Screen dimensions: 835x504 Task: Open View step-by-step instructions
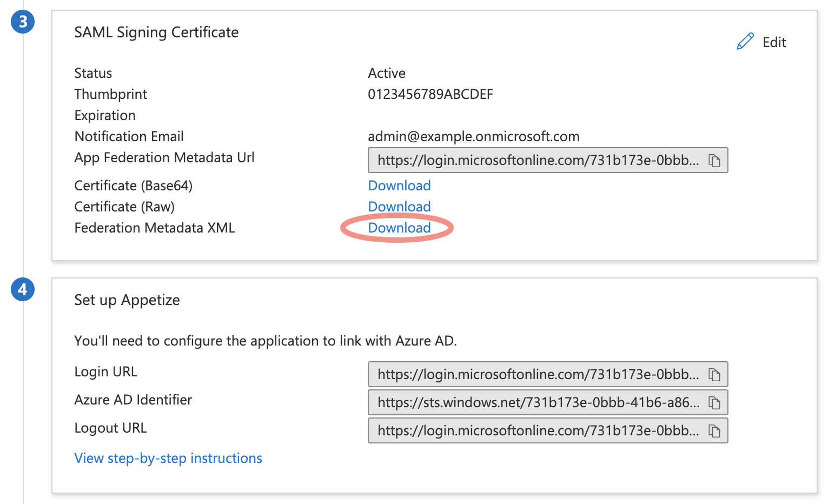(168, 458)
